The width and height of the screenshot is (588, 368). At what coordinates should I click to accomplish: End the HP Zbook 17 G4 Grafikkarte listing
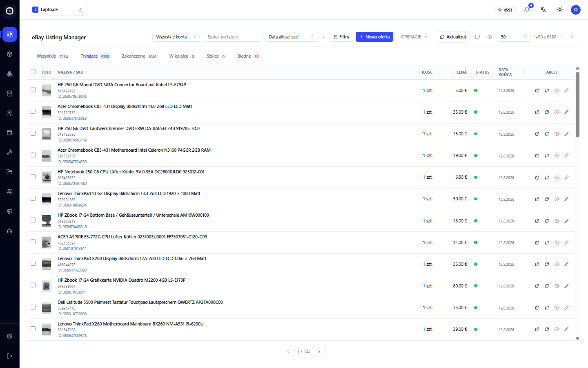[557, 286]
